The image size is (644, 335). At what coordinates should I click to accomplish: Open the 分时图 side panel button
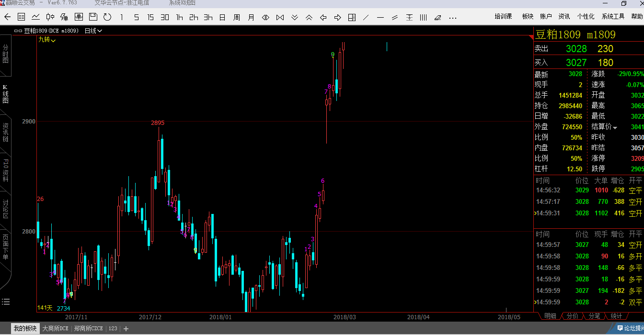6,54
